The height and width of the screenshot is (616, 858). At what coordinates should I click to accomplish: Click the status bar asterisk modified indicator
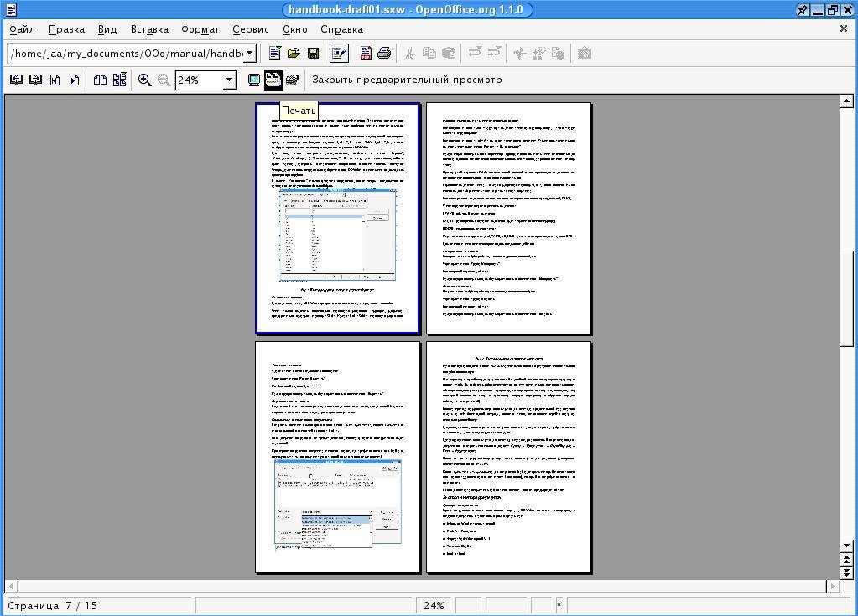pos(559,605)
